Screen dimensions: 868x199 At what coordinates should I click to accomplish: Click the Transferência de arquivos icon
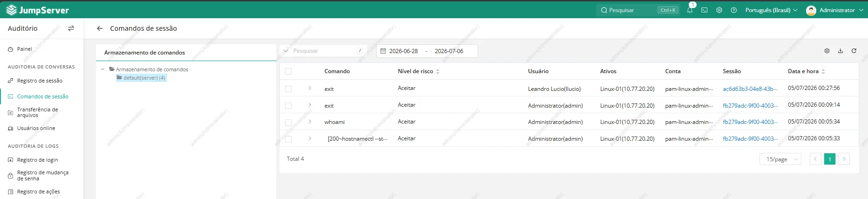coord(11,112)
